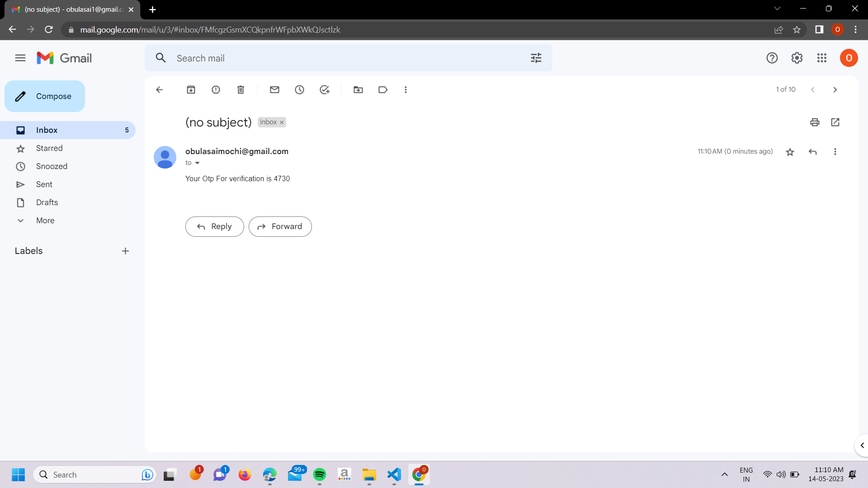This screenshot has width=868, height=488.
Task: Expand recipient details under sender
Action: pyautogui.click(x=198, y=163)
